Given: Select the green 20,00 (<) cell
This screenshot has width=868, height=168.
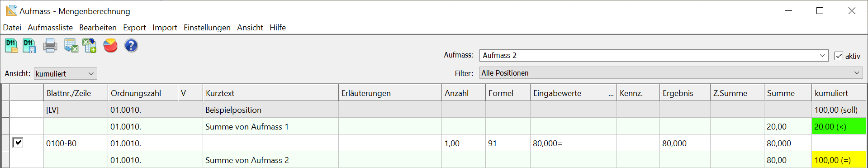Looking at the screenshot, I should pyautogui.click(x=839, y=126).
